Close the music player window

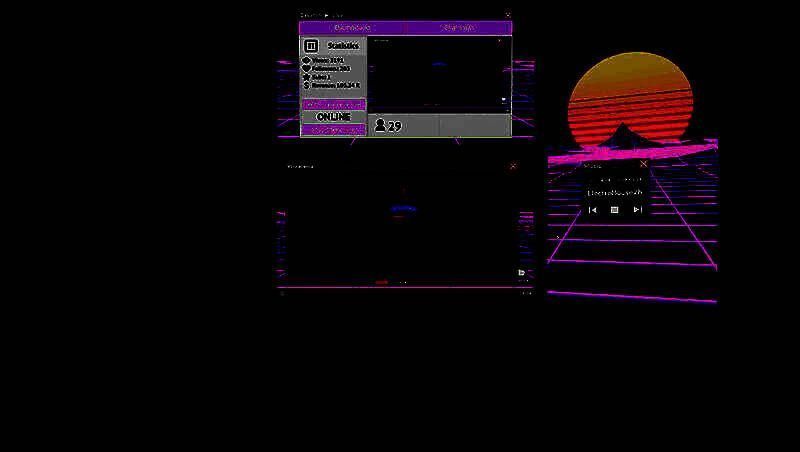[643, 164]
